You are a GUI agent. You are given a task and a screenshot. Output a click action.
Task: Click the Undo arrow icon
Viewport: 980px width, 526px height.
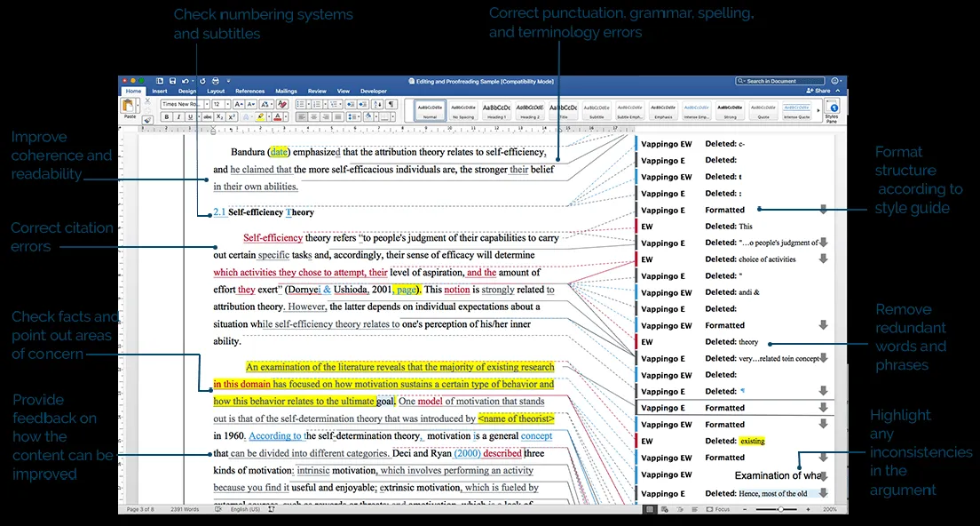point(185,82)
